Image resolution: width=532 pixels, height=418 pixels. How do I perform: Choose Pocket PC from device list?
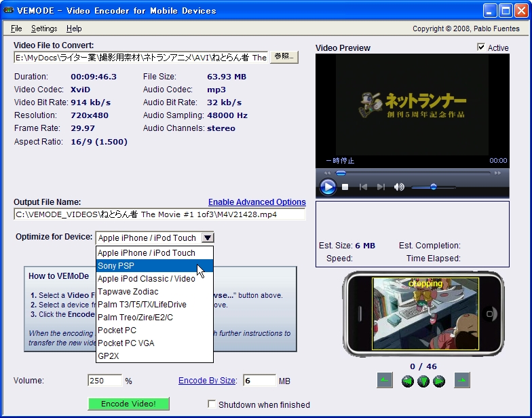pos(155,330)
